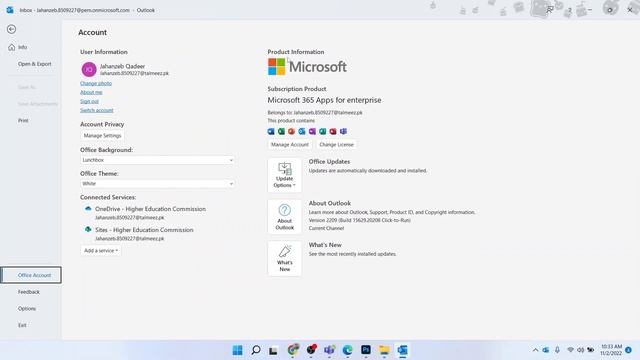
Task: Click the Outlook taskbar icon
Action: pos(402,350)
